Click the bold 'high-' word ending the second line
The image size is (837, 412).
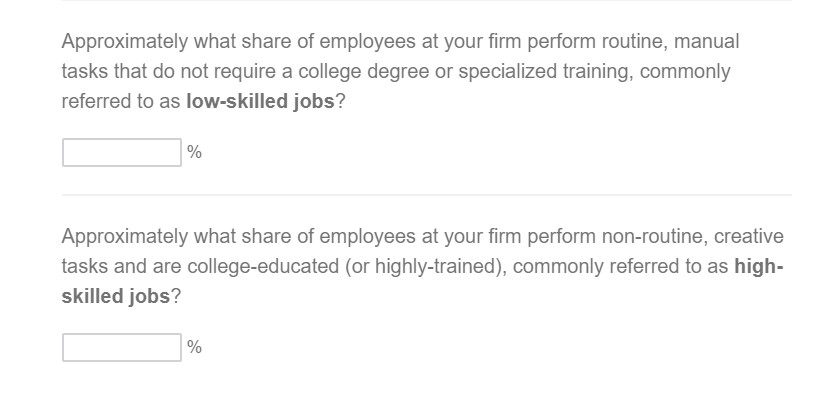coord(759,266)
